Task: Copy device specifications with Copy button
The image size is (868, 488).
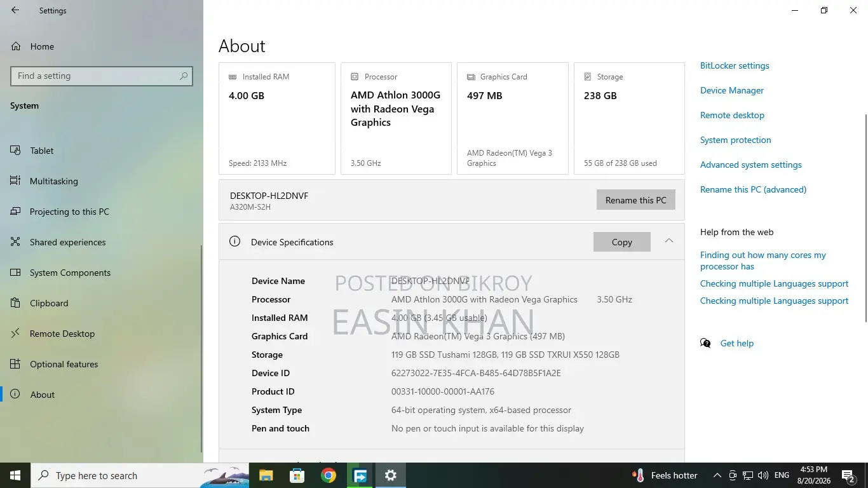Action: tap(622, 242)
